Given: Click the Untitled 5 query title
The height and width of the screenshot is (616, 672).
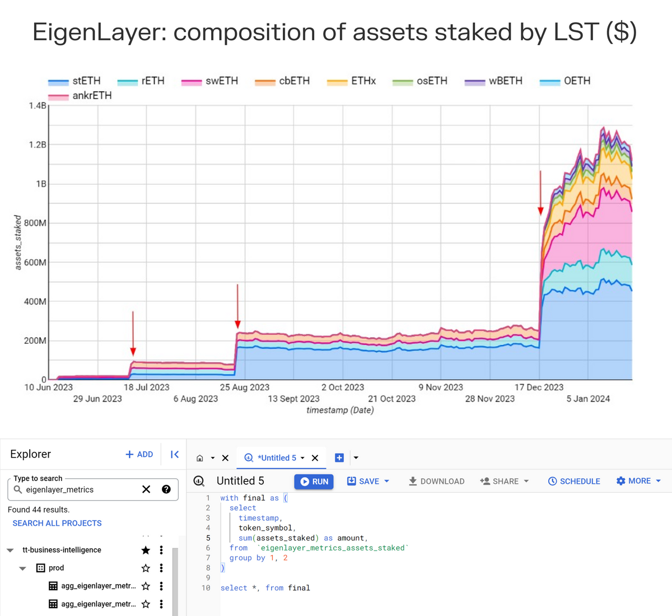Looking at the screenshot, I should [240, 480].
